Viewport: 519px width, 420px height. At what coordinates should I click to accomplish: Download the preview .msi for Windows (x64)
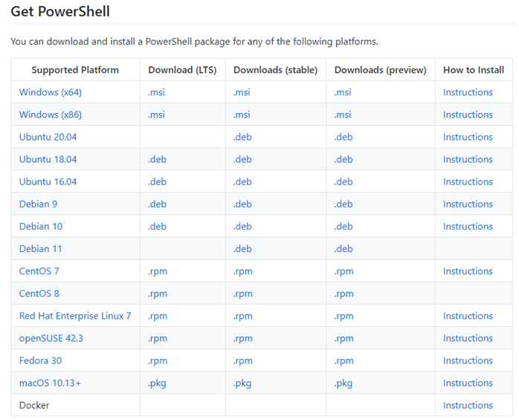coord(343,92)
